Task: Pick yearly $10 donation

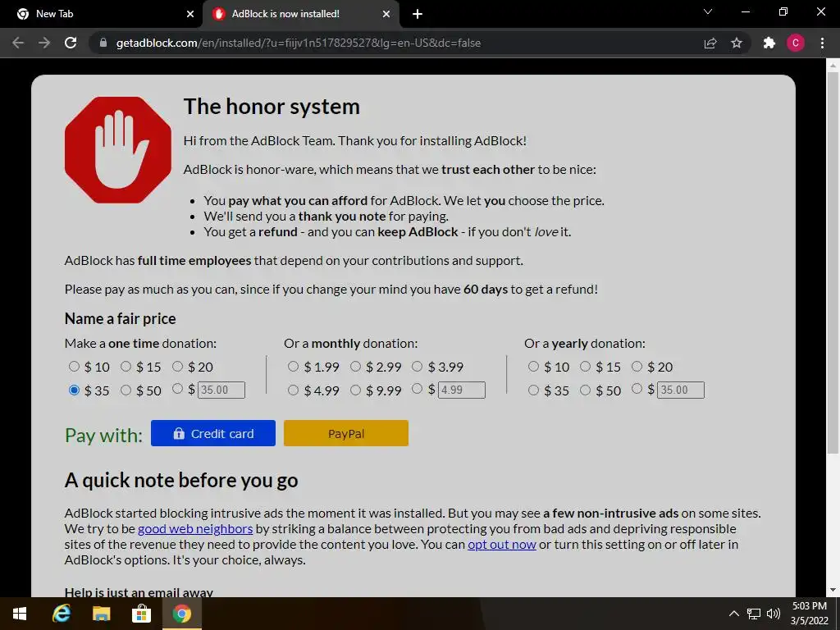Action: pos(533,367)
